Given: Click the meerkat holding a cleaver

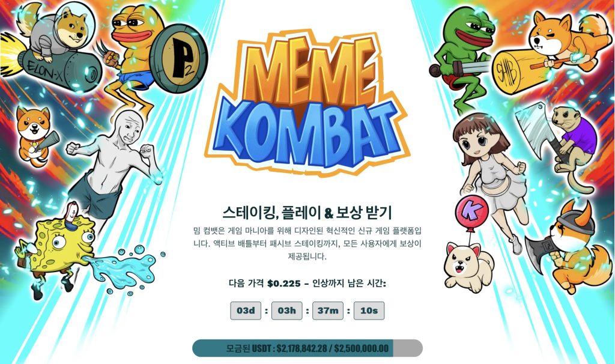Looking at the screenshot, I should pyautogui.click(x=557, y=145).
